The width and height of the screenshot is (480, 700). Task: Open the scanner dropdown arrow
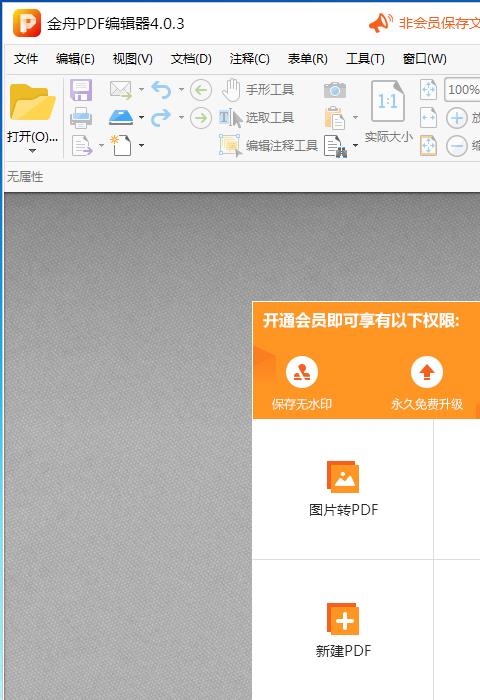142,117
